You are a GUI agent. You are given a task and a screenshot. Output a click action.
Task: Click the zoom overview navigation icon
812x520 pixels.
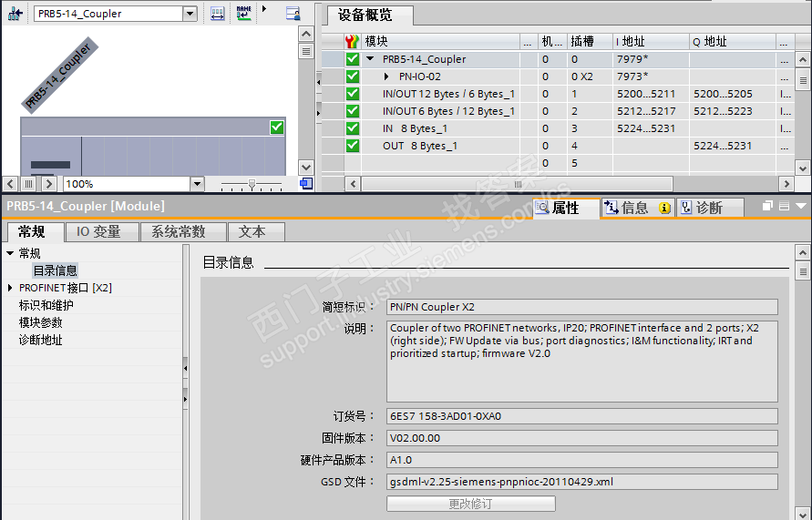(x=306, y=184)
